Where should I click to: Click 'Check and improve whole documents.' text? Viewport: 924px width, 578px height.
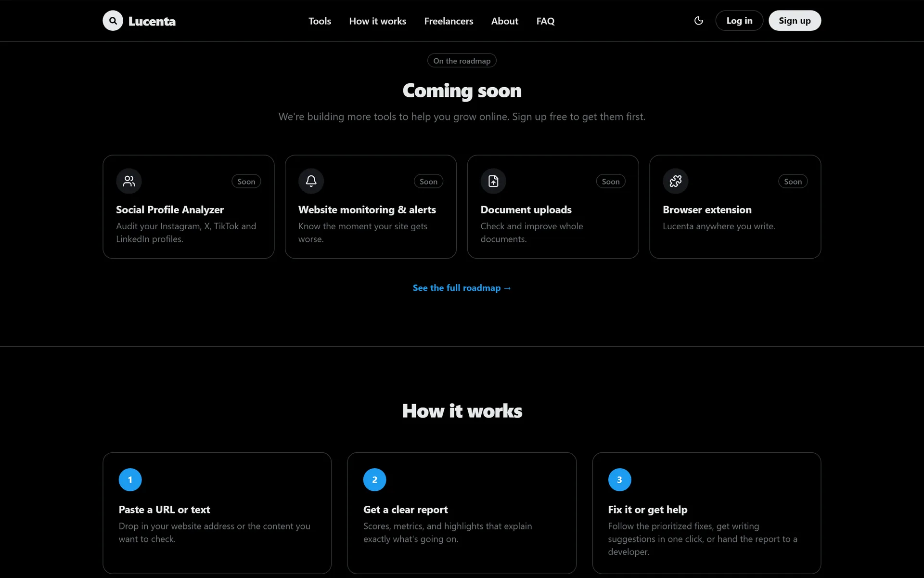(x=532, y=233)
